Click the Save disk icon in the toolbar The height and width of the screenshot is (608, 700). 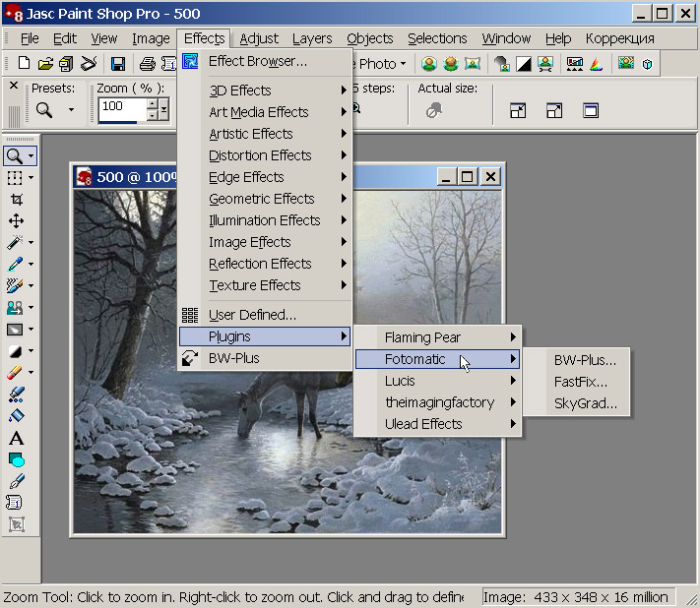point(117,64)
